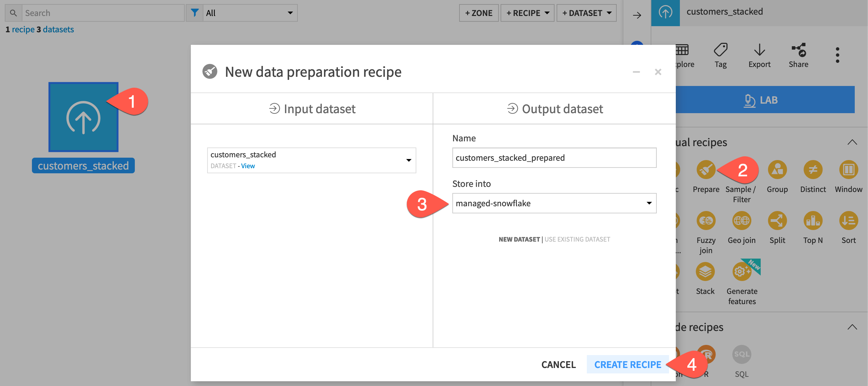Select the Split recipe icon
Viewport: 868px width, 386px height.
(777, 221)
